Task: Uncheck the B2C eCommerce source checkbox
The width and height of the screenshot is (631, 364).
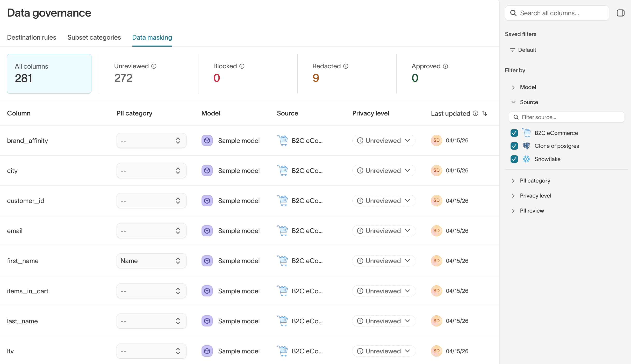Action: click(x=514, y=133)
